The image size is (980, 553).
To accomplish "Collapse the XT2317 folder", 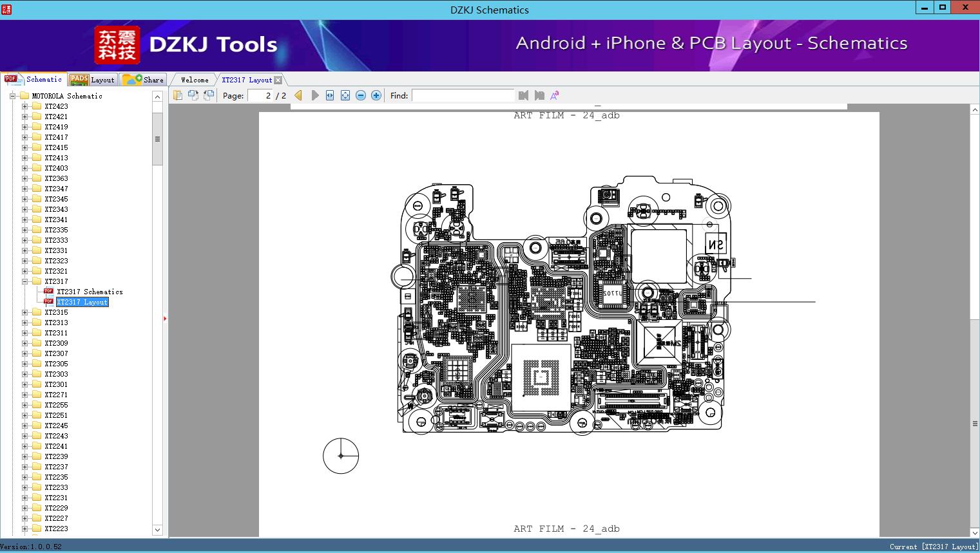I will (24, 281).
